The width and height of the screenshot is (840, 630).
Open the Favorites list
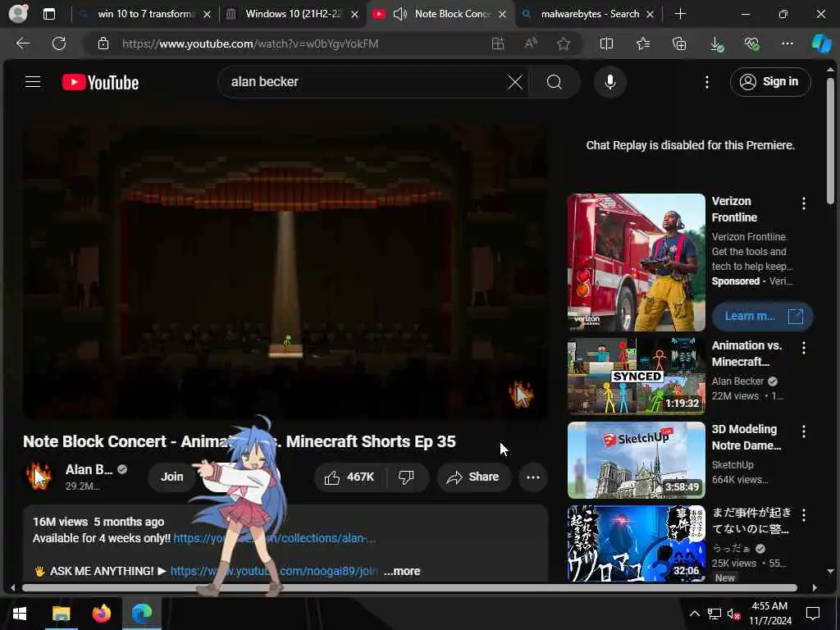643,43
